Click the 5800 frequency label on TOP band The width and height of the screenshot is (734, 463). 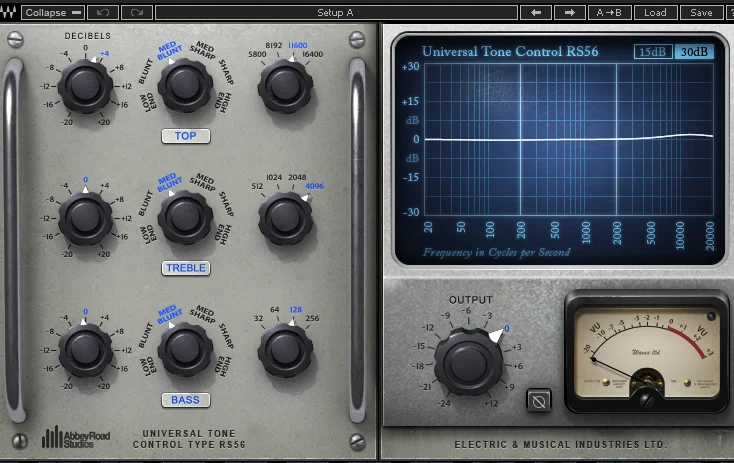pos(257,54)
